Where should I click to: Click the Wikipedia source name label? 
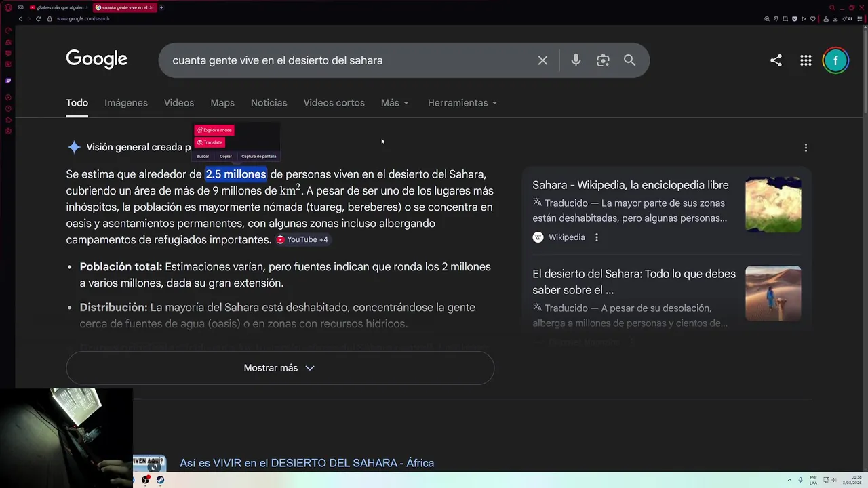[567, 237]
